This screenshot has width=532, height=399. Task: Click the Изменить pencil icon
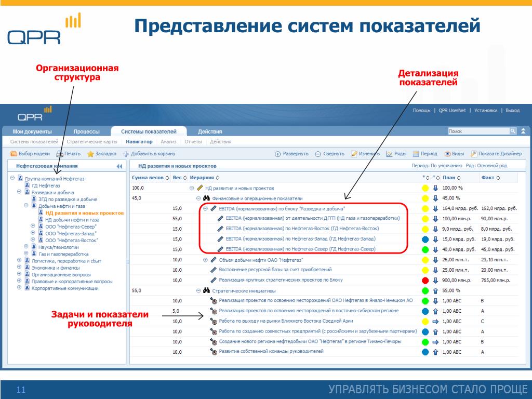[x=354, y=154]
